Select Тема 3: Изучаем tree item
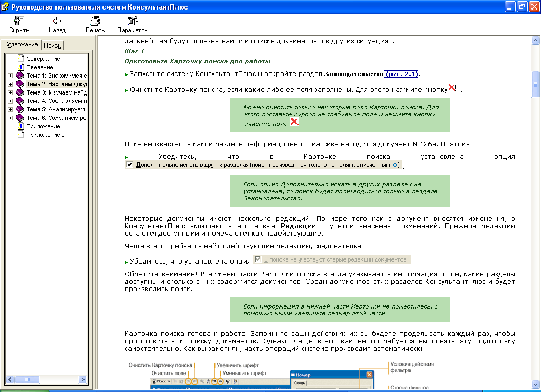The width and height of the screenshot is (541, 392). coord(57,92)
